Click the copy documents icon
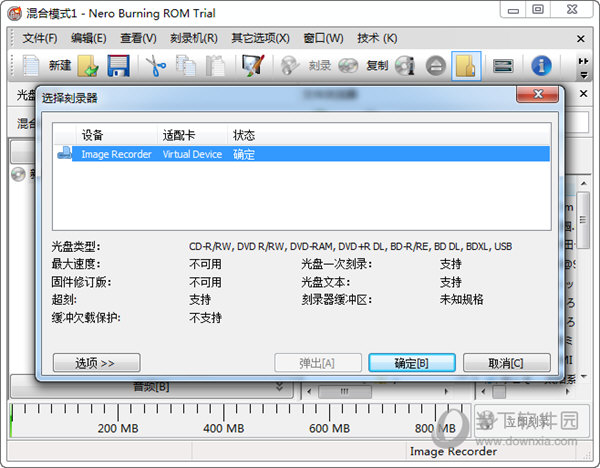This screenshot has width=600, height=468. 186,66
